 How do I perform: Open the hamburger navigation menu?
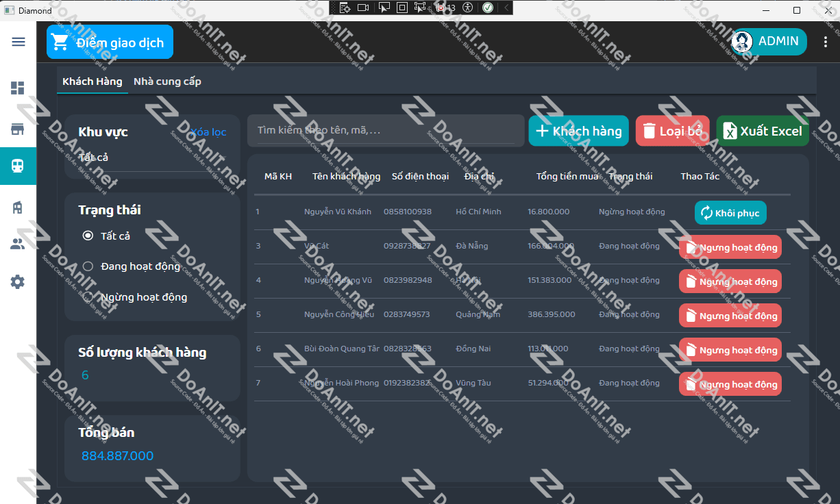18,42
